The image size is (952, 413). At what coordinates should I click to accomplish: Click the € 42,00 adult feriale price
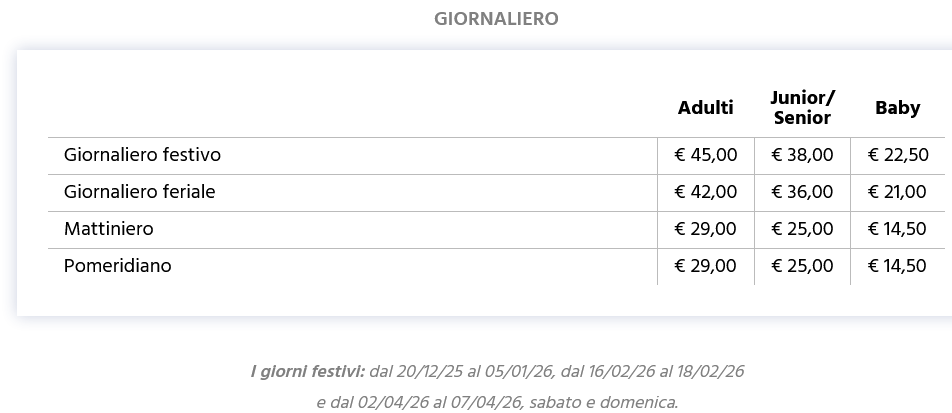tap(705, 192)
